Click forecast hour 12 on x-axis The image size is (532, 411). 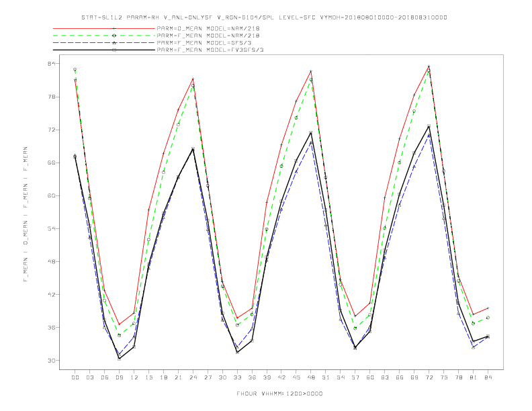[x=134, y=377]
